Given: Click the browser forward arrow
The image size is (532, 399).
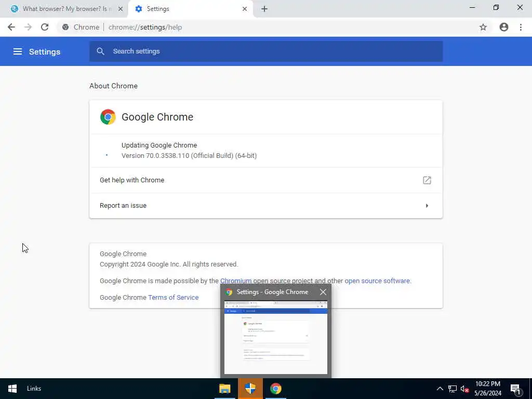Looking at the screenshot, I should point(28,27).
